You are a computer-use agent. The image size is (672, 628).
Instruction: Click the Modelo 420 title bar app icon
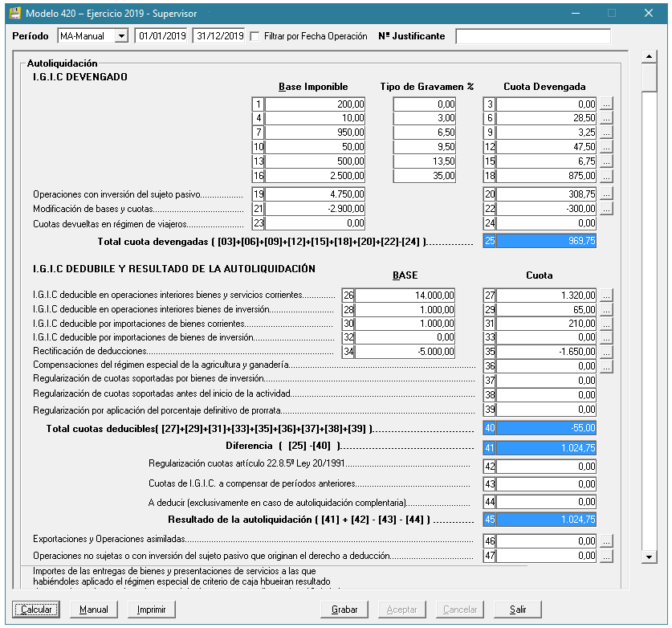click(x=15, y=13)
